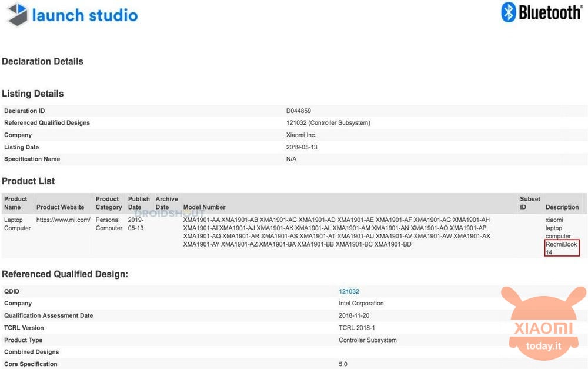
Task: Open the QDID 121032 link
Action: click(349, 291)
